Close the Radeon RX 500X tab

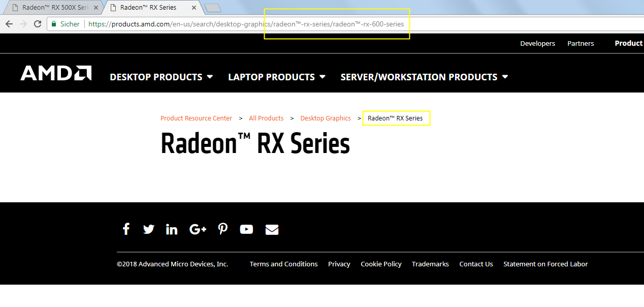pos(96,8)
